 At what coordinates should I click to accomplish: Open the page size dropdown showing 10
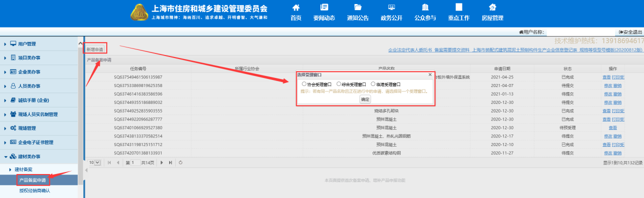pos(94,162)
